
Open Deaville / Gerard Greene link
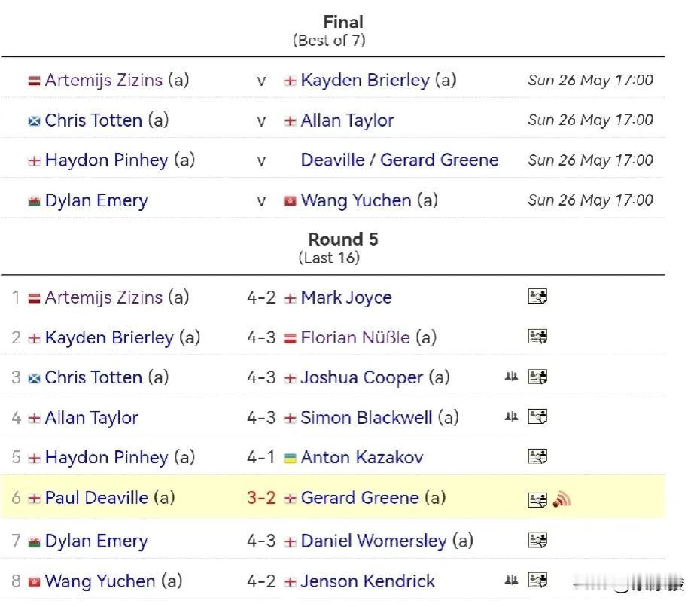400,160
